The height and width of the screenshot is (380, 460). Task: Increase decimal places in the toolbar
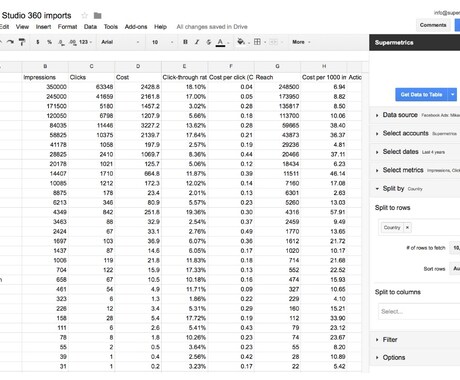coord(72,42)
